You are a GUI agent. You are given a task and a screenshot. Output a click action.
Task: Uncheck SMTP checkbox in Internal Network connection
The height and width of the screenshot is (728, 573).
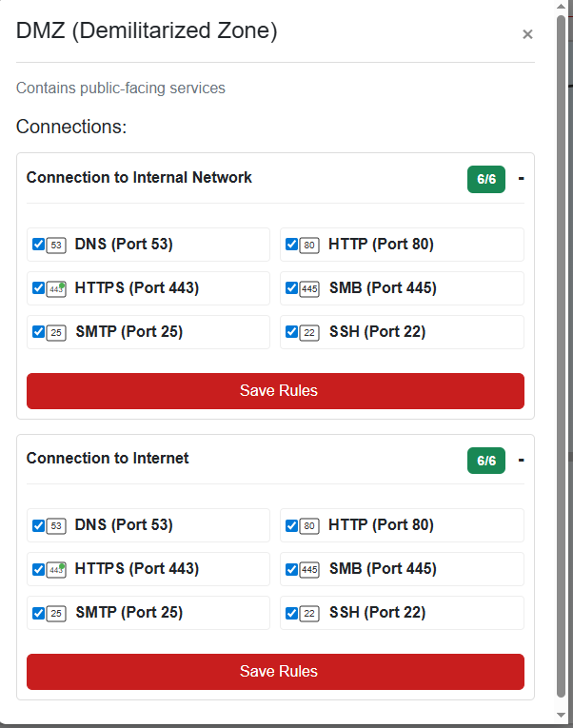39,332
